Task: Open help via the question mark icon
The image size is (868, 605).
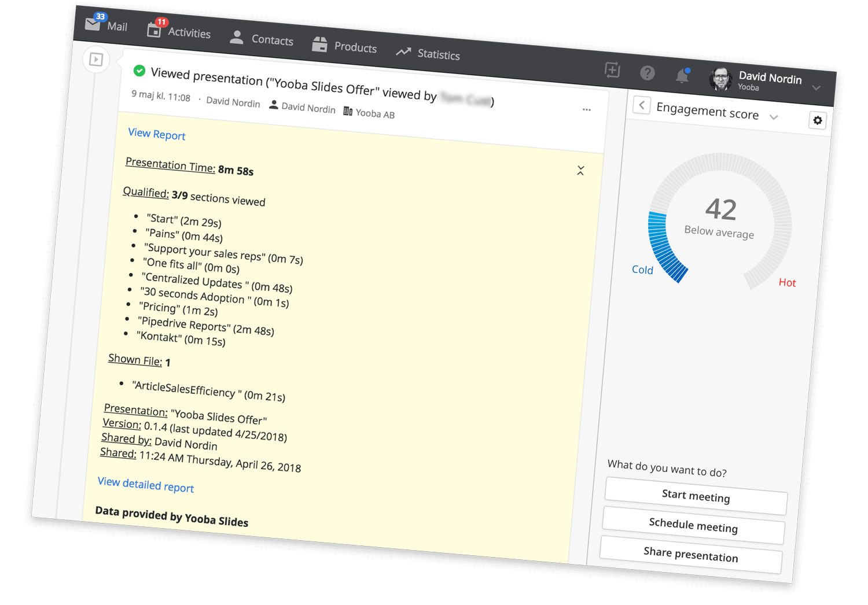Action: pyautogui.click(x=648, y=73)
